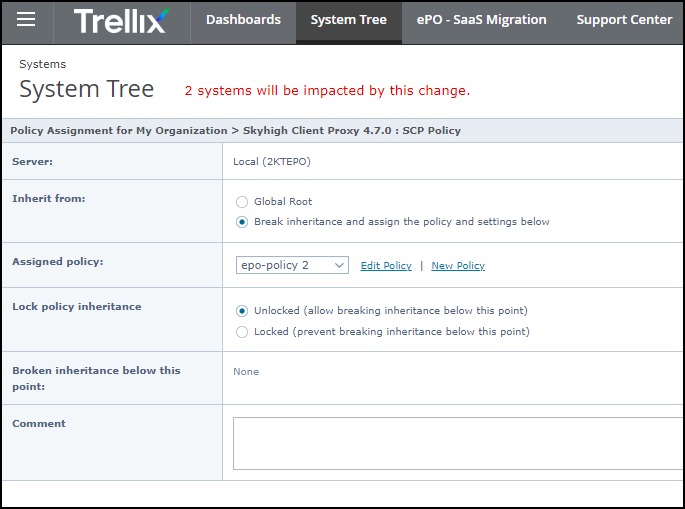Image resolution: width=685 pixels, height=509 pixels.
Task: Click None under Broken inheritance
Action: (x=246, y=372)
